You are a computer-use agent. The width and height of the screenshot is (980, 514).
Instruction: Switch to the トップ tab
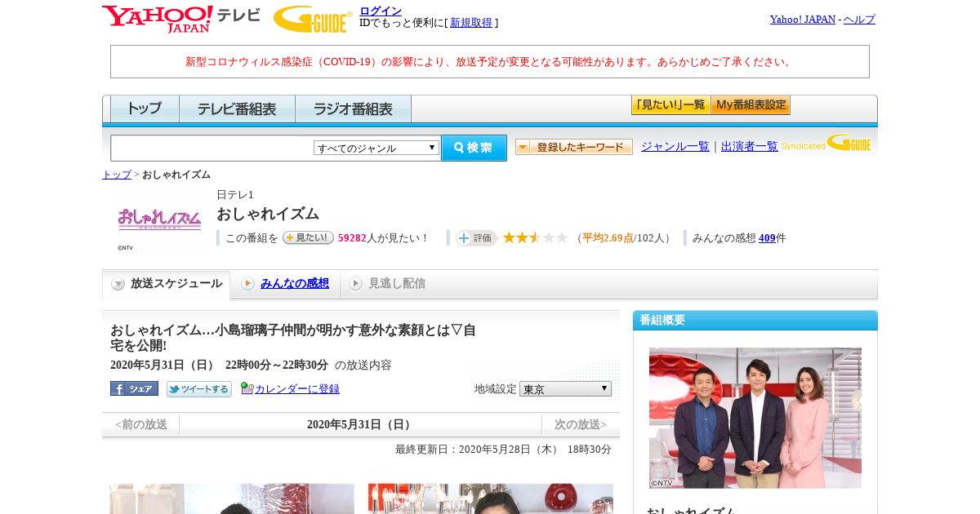[145, 109]
